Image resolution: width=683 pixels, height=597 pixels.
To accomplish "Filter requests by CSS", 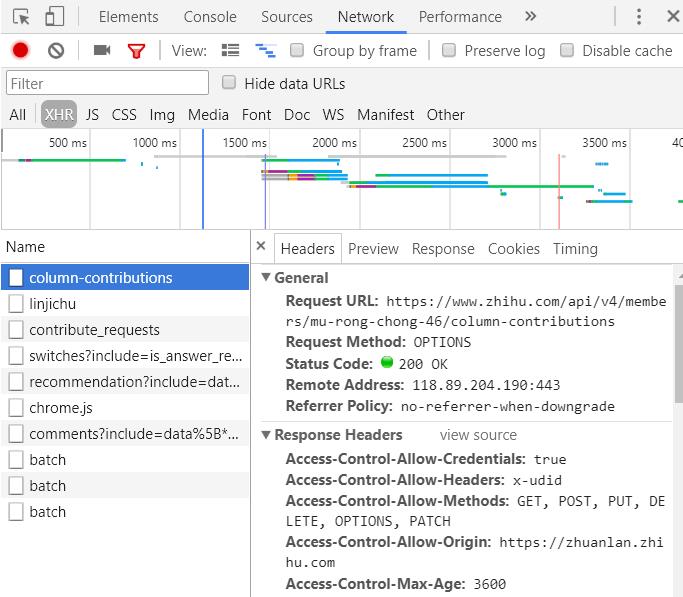I will (124, 115).
